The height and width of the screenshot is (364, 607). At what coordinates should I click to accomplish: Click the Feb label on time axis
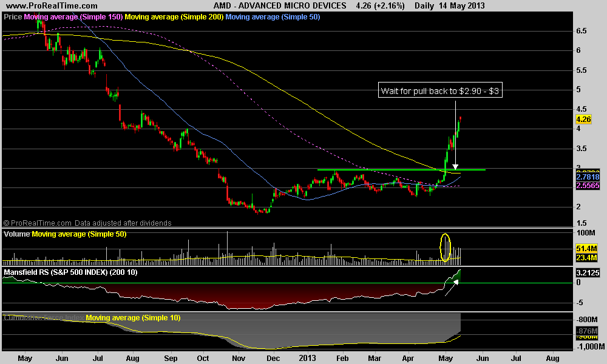[x=342, y=358]
